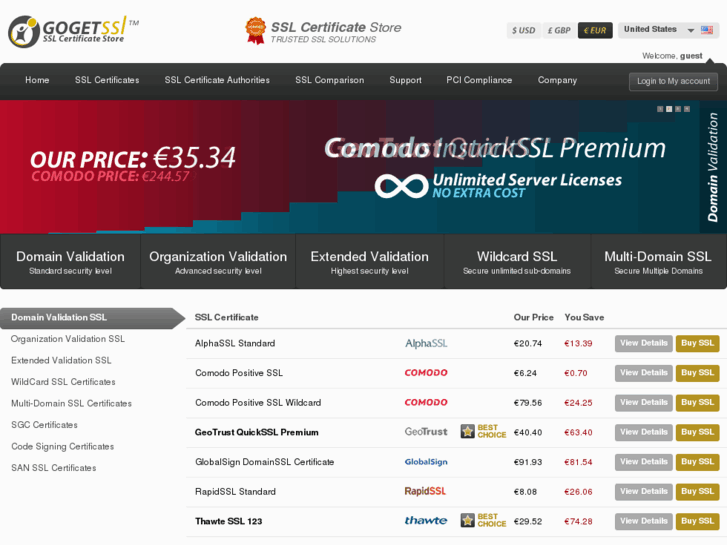Open the United States country dropdown
Screen dimensions: 727x545
click(x=668, y=30)
